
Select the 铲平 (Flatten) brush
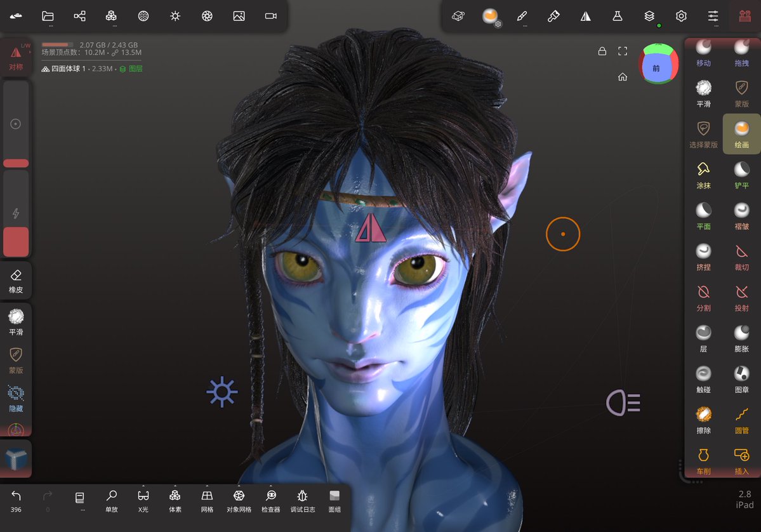(x=741, y=175)
